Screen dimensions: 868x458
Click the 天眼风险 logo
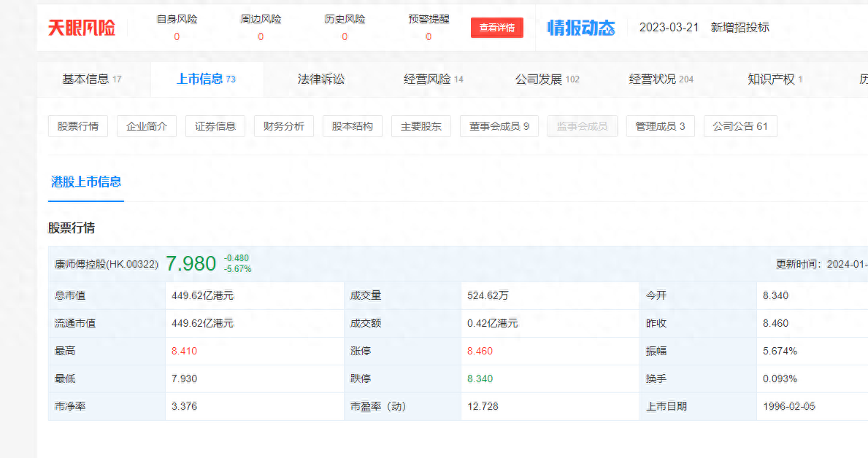[x=81, y=28]
